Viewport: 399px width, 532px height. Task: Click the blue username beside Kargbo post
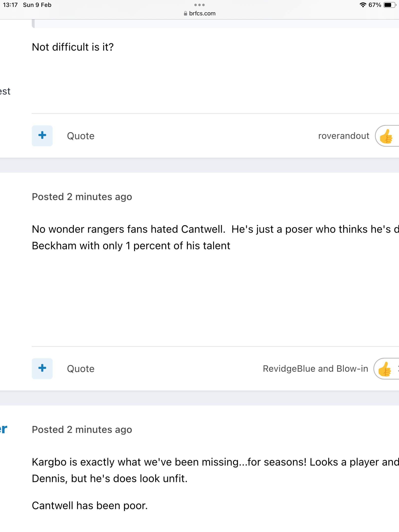(3, 429)
